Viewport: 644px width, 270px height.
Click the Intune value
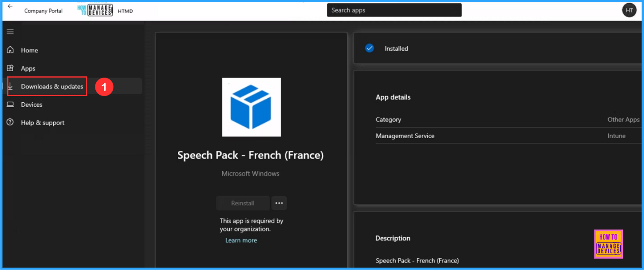click(617, 135)
